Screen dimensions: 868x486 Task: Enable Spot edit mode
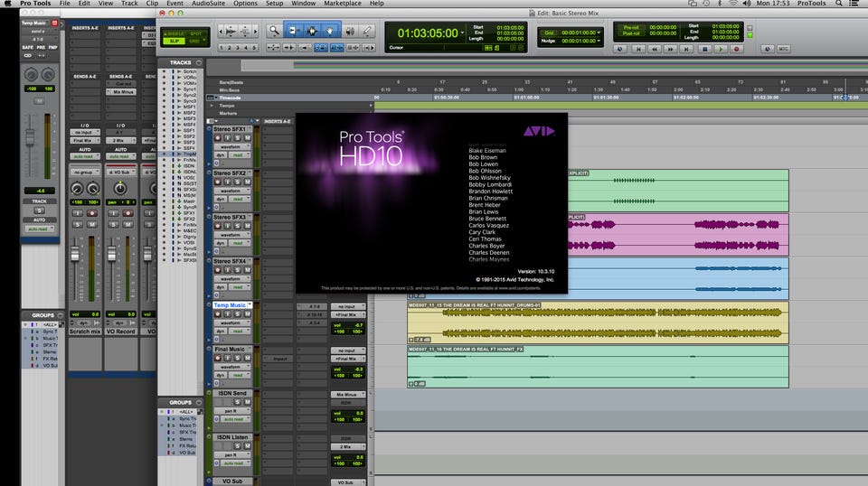[x=196, y=33]
